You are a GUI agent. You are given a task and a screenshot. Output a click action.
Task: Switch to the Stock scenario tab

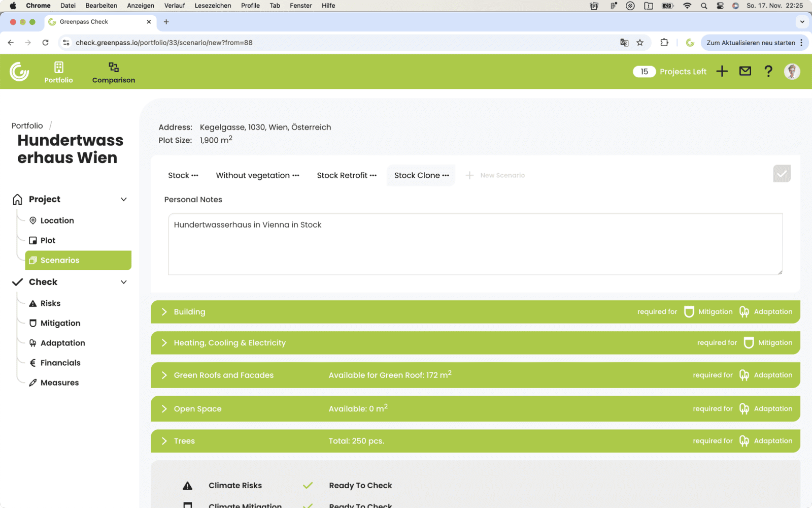[178, 175]
